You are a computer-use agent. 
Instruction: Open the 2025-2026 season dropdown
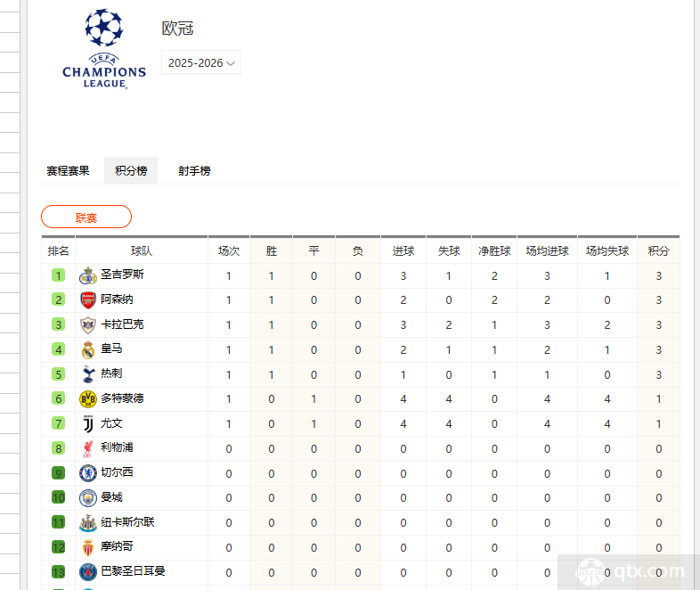[201, 62]
